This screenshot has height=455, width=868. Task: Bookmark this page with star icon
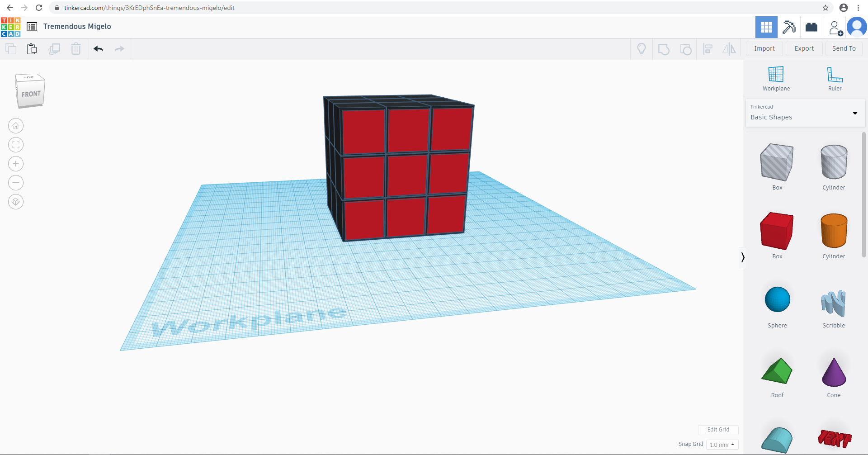click(x=826, y=8)
